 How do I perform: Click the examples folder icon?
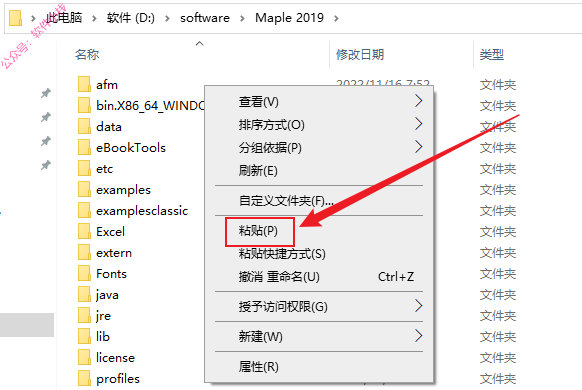coord(84,189)
